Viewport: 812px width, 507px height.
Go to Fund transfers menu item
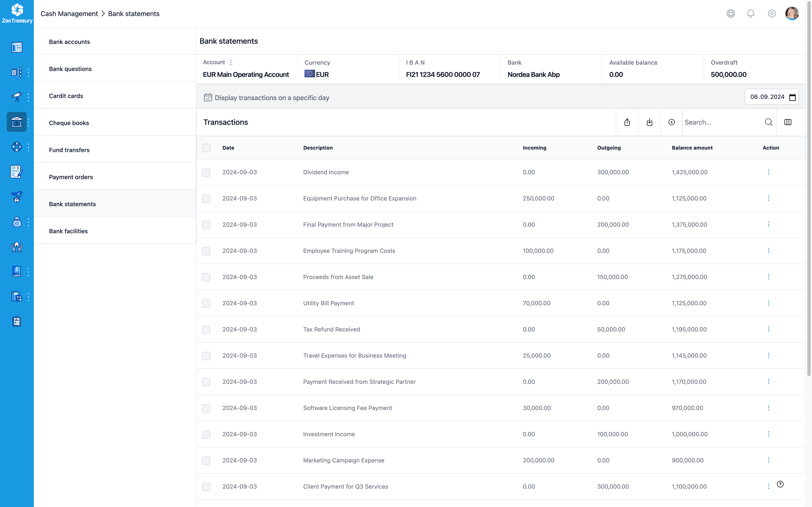click(x=69, y=150)
